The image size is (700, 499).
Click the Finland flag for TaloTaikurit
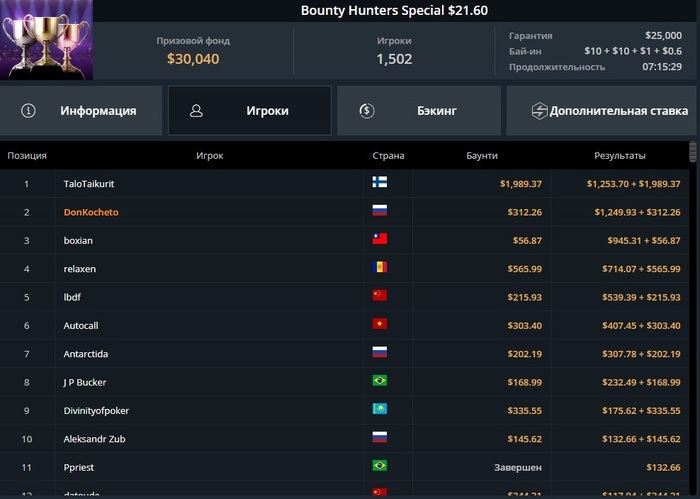tap(380, 182)
